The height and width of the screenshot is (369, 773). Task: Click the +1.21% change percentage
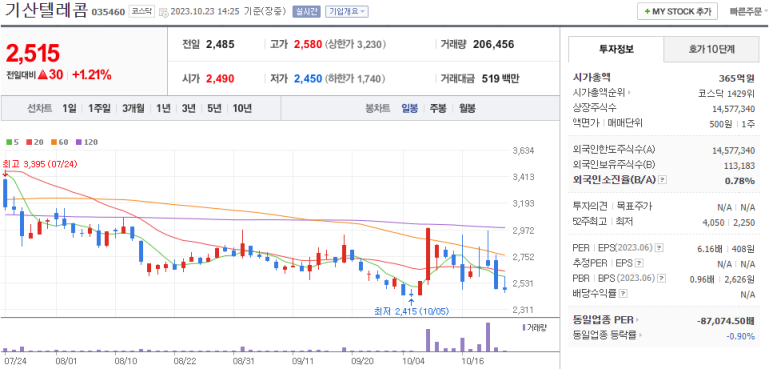tap(92, 75)
